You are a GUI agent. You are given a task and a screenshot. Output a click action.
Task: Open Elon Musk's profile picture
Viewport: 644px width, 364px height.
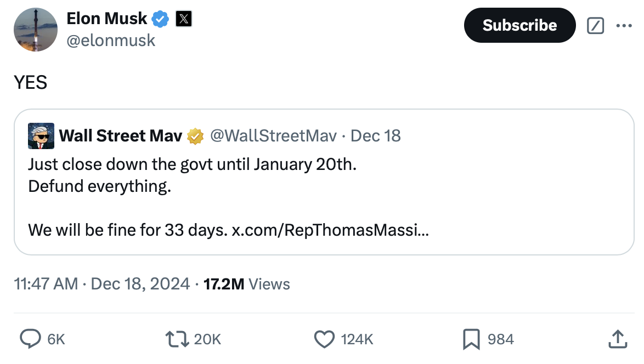click(36, 30)
